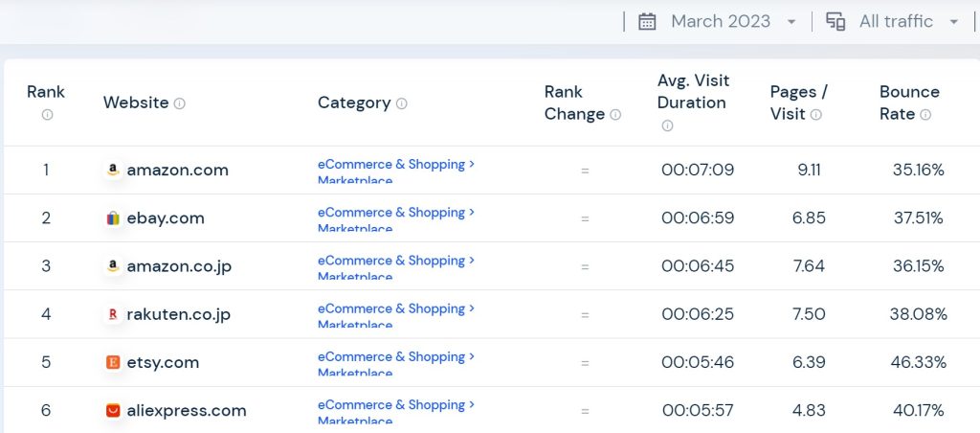Click the Website column header
The width and height of the screenshot is (980, 433).
[x=136, y=103]
